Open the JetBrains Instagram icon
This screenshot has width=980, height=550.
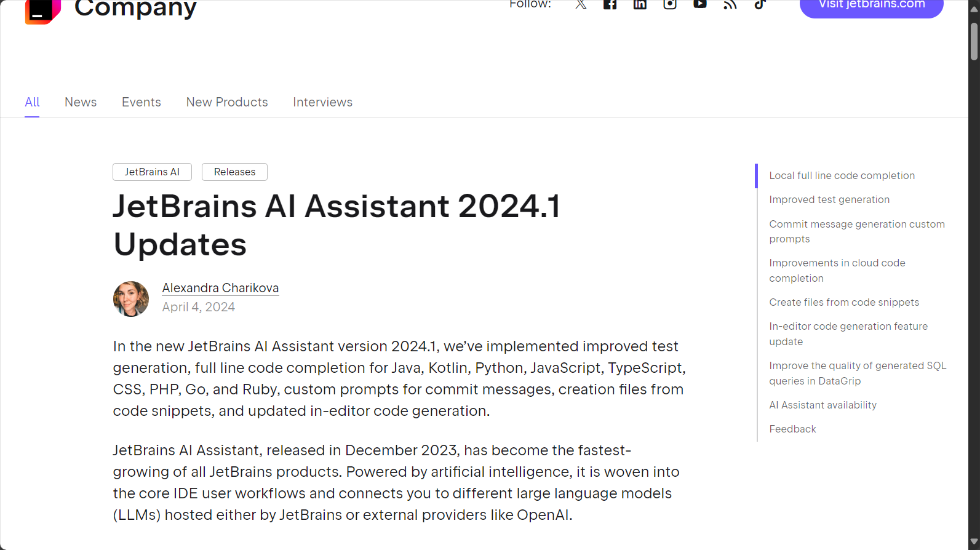tap(670, 4)
